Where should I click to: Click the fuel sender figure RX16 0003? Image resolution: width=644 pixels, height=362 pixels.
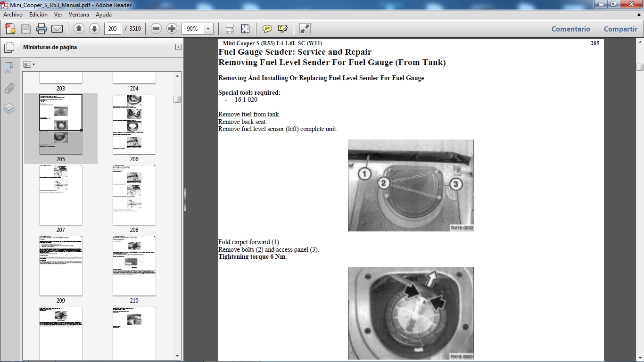tap(411, 313)
